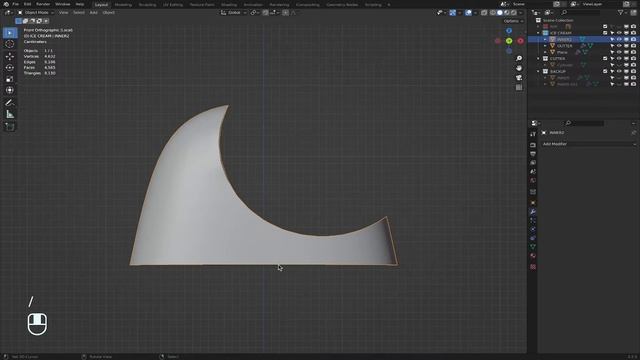Toggle exclude checkbox for ICE CREAM collection

(605, 33)
